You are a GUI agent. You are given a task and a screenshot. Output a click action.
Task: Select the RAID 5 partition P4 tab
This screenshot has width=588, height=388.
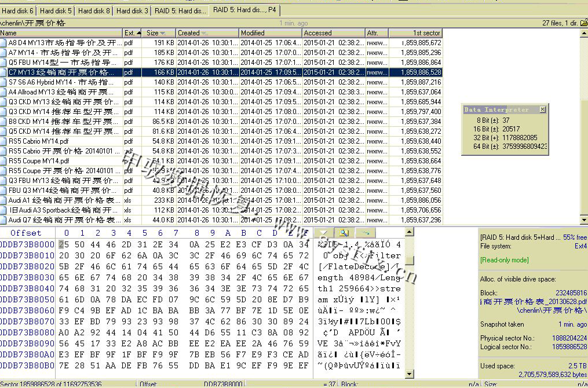click(244, 10)
